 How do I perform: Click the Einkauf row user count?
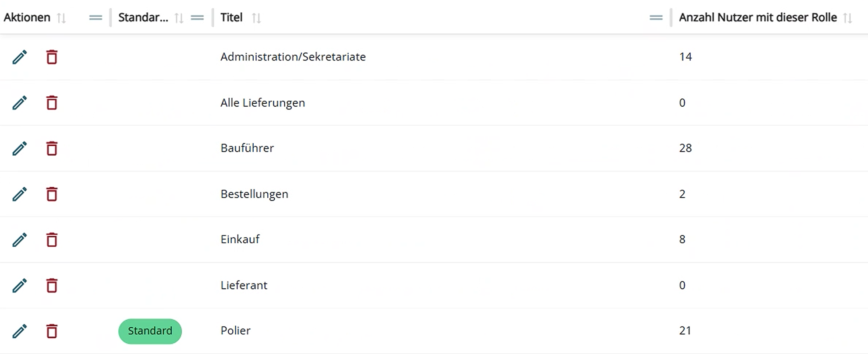(682, 239)
